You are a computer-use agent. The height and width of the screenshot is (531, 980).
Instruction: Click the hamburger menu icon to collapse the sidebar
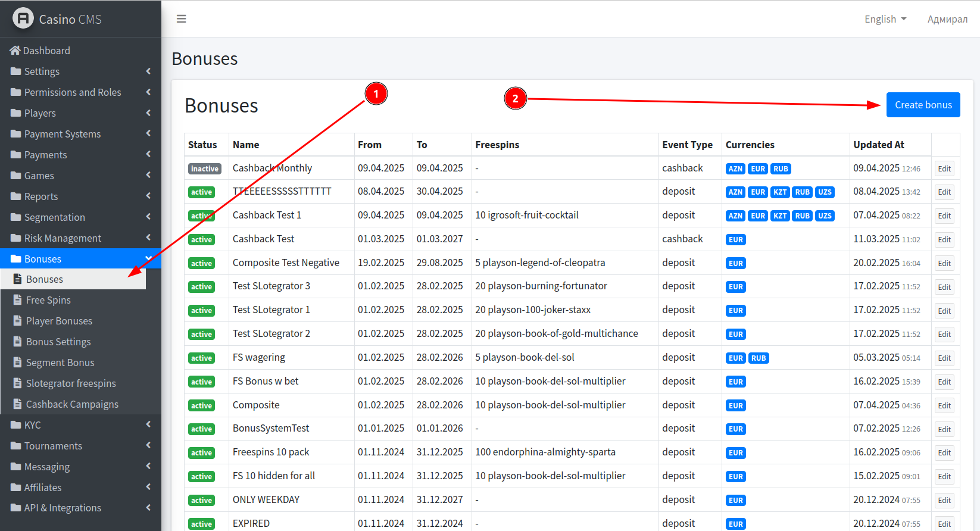[x=182, y=19]
